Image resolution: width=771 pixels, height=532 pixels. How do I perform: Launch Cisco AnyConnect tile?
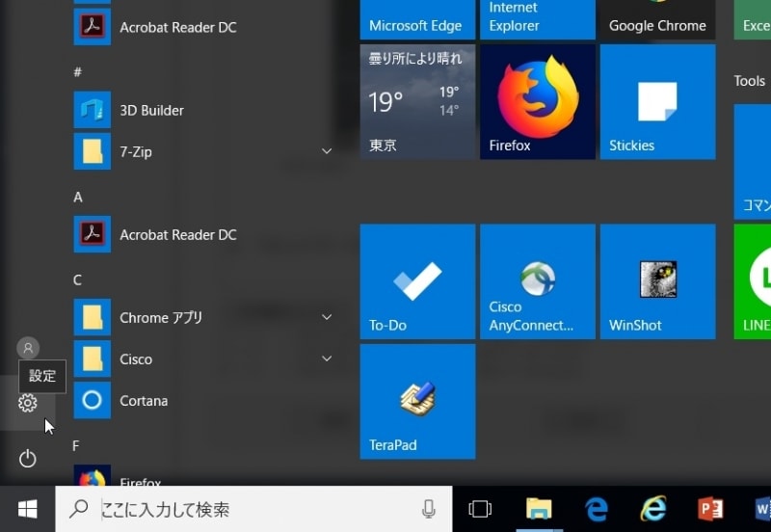point(537,281)
